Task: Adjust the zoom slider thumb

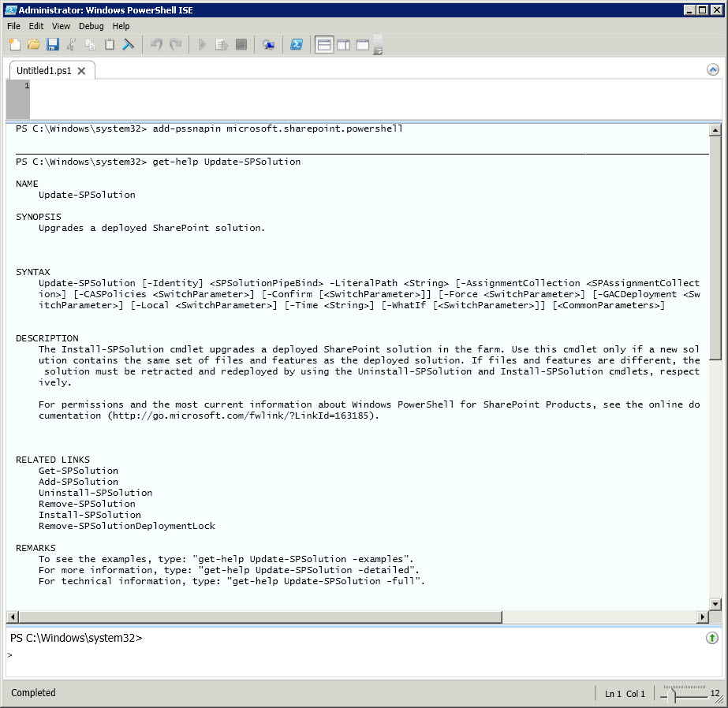Action: coord(673,695)
